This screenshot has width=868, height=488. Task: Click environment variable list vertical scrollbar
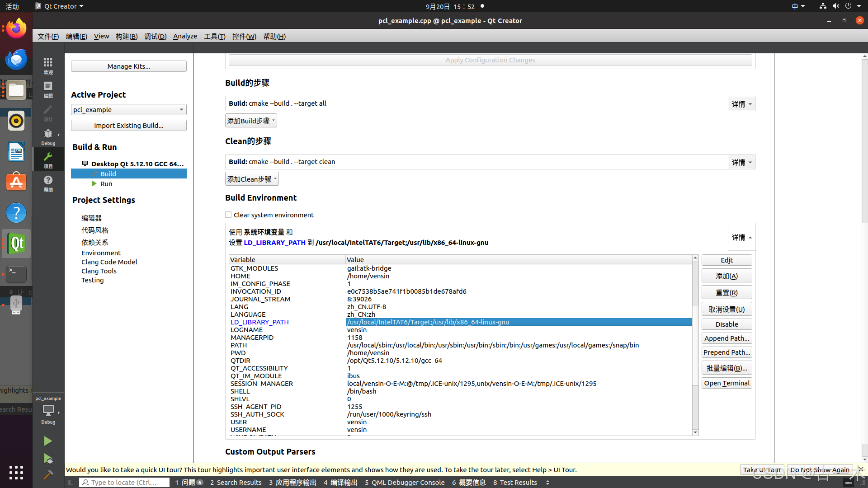coord(695,343)
